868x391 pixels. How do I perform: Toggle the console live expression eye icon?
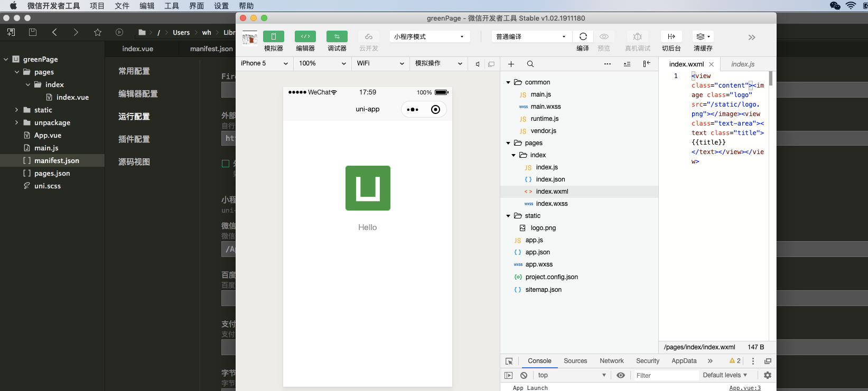(x=621, y=375)
